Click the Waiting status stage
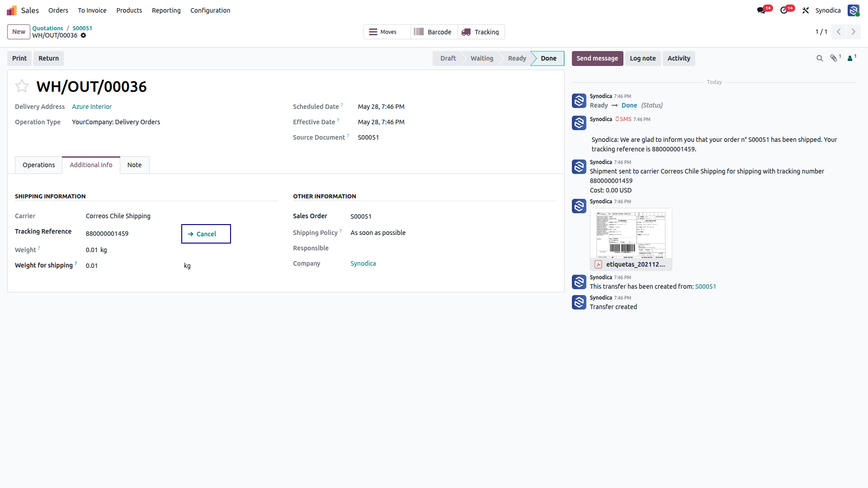The height and width of the screenshot is (488, 868). 481,58
